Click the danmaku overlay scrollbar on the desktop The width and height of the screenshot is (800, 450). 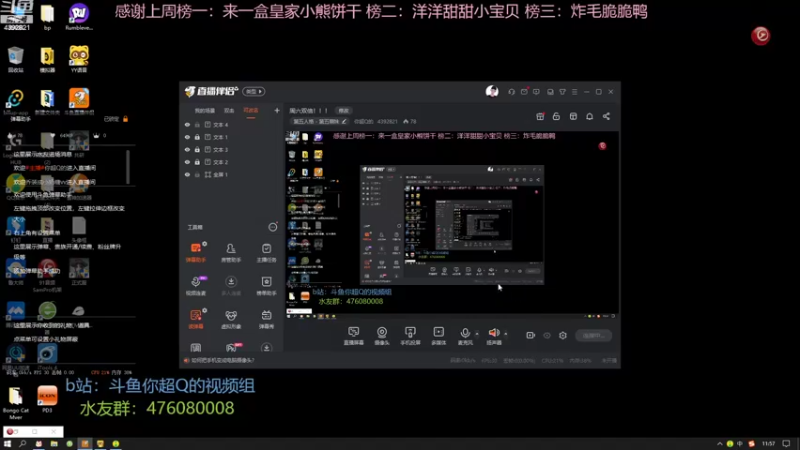(128, 167)
